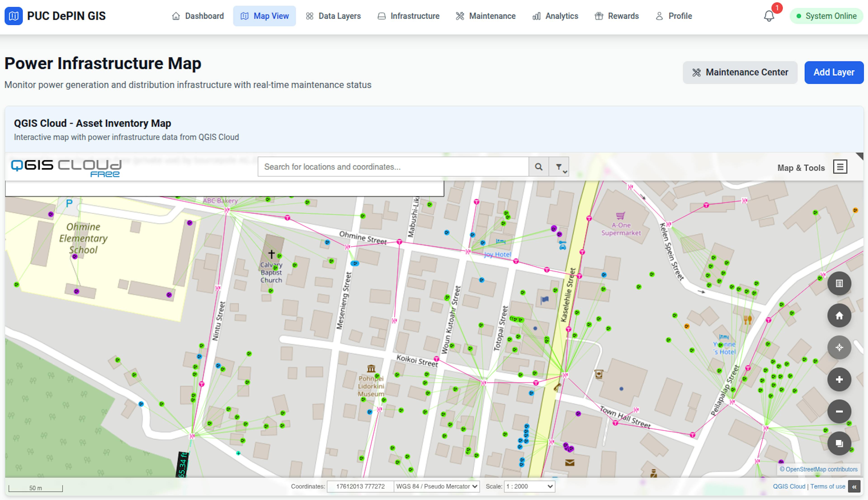This screenshot has height=500, width=868.
Task: Open the notifications bell
Action: (x=769, y=16)
